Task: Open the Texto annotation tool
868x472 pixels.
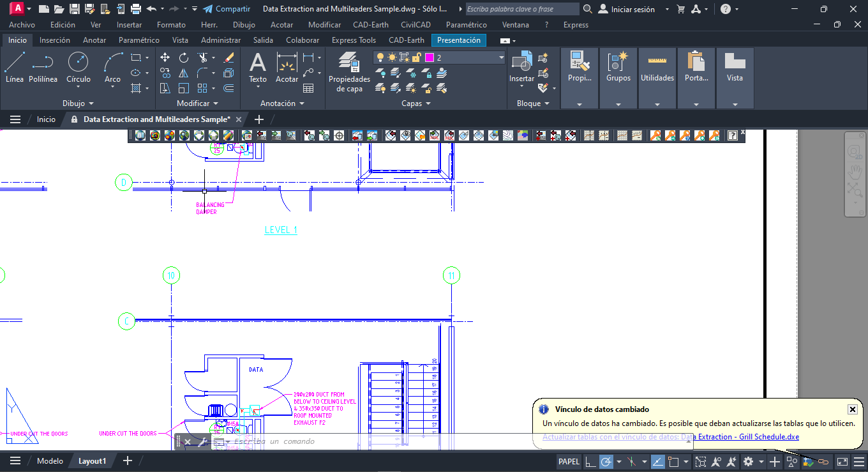Action: coord(258,67)
